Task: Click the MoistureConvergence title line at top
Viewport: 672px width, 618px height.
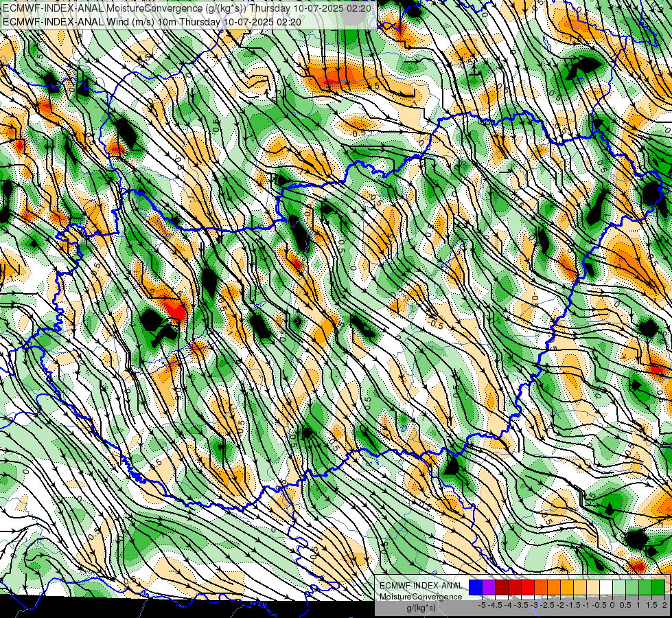Action: 187,8
